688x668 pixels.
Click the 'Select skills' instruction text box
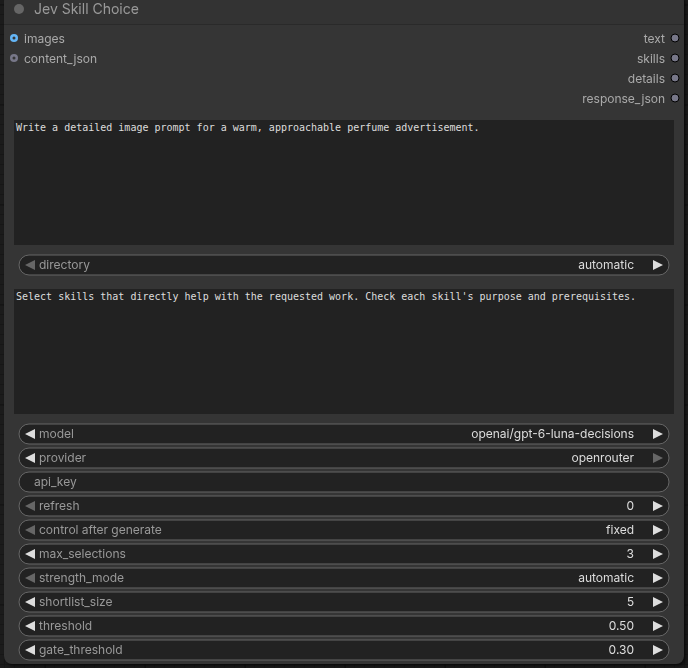(x=344, y=351)
